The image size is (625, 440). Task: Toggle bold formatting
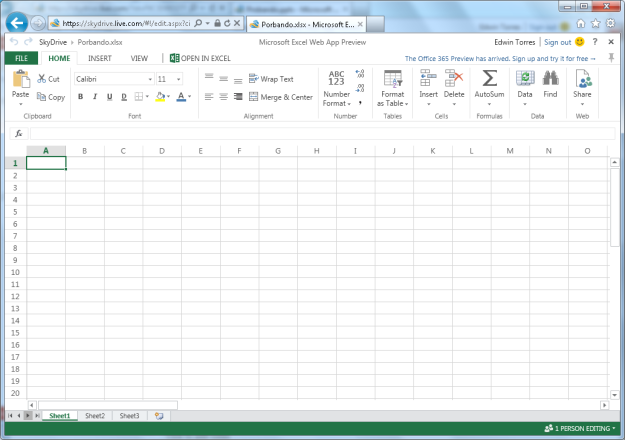pos(81,96)
